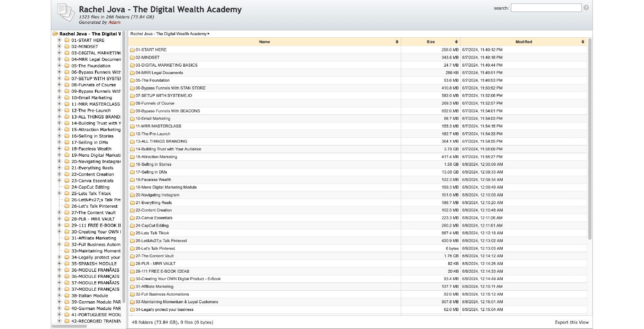Sort table by Modified column

point(524,42)
